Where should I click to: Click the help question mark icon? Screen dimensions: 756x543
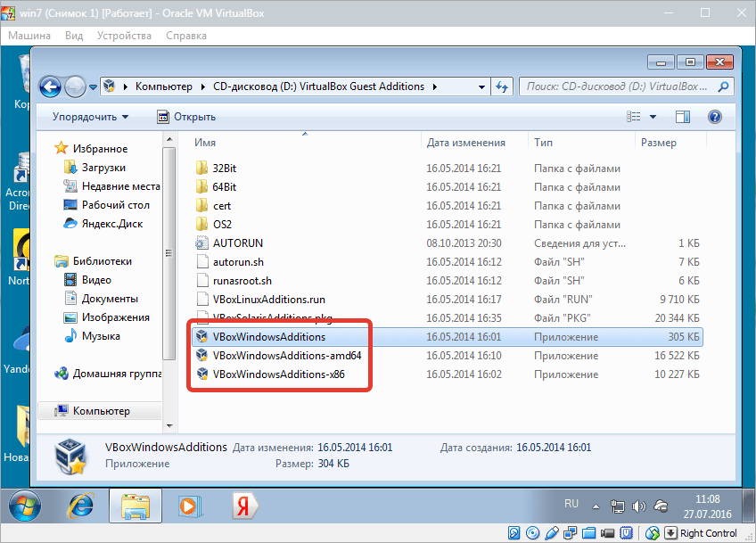pos(714,117)
